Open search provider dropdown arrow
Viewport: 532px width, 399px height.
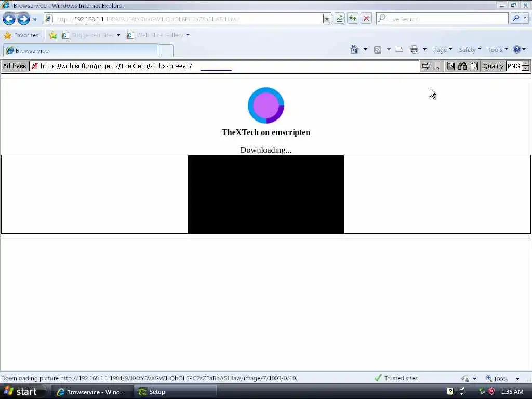click(525, 19)
